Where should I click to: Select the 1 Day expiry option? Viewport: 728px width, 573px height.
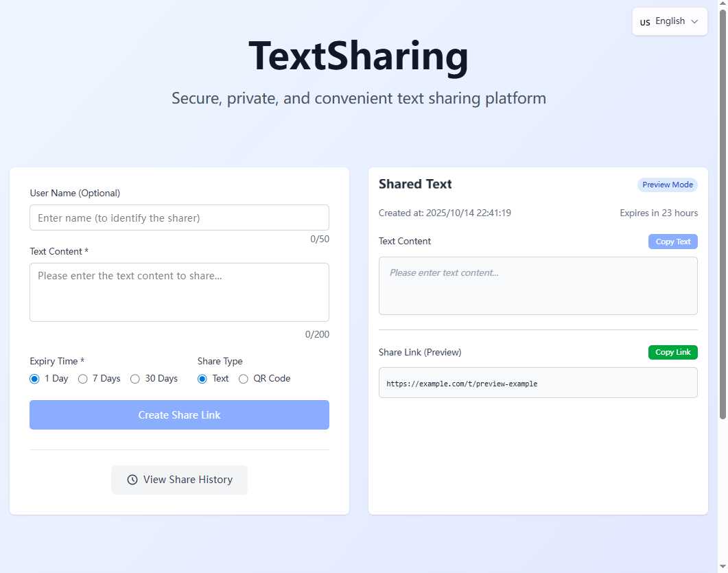click(x=34, y=379)
